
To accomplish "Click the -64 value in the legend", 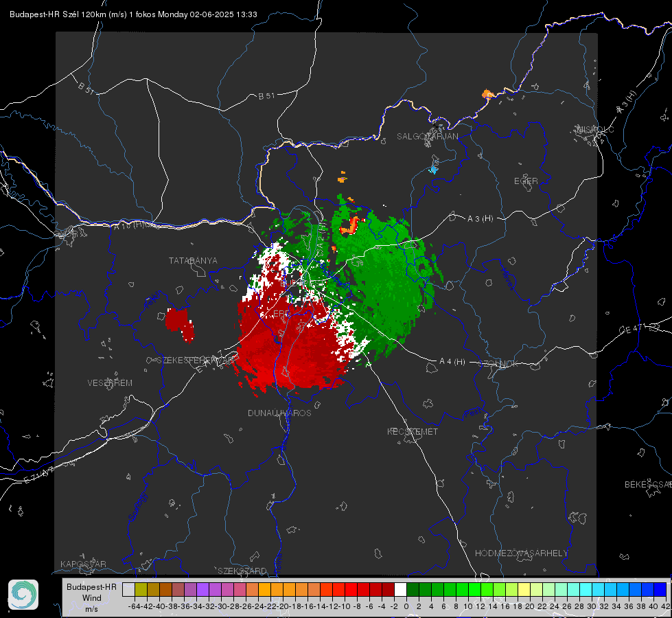I will pyautogui.click(x=134, y=606).
